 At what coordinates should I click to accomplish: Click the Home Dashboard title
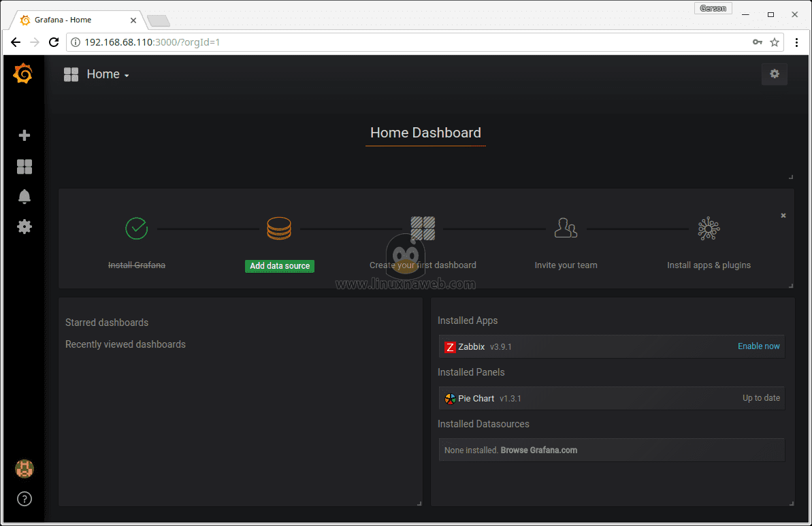(x=425, y=133)
